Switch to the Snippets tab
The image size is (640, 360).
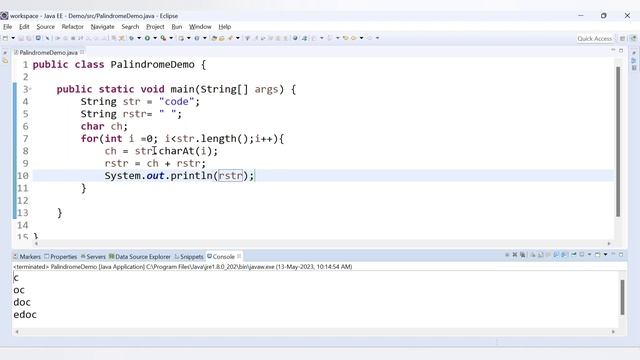tap(189, 256)
